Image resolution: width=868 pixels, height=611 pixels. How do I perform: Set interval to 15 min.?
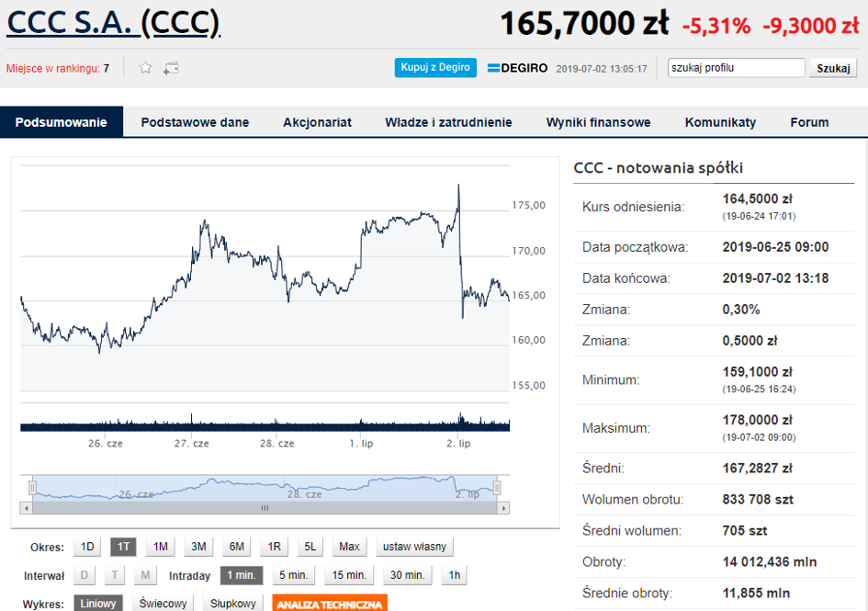point(350,576)
